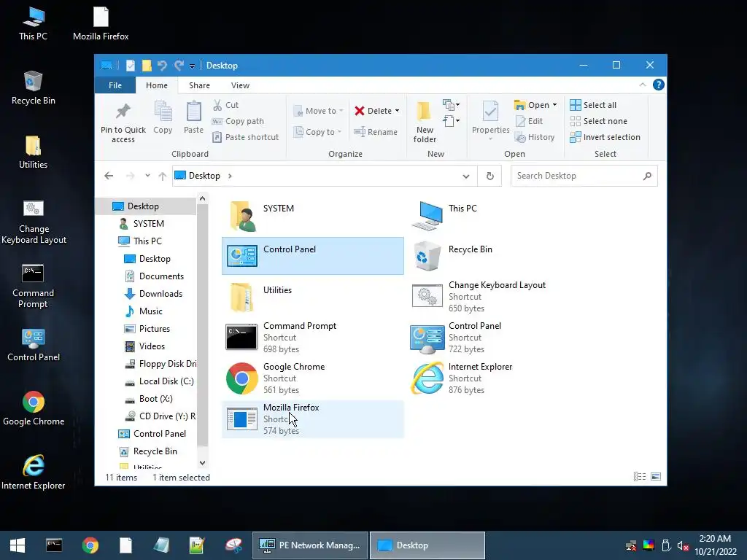
Task: Open the Properties icon in ribbon
Action: click(490, 117)
